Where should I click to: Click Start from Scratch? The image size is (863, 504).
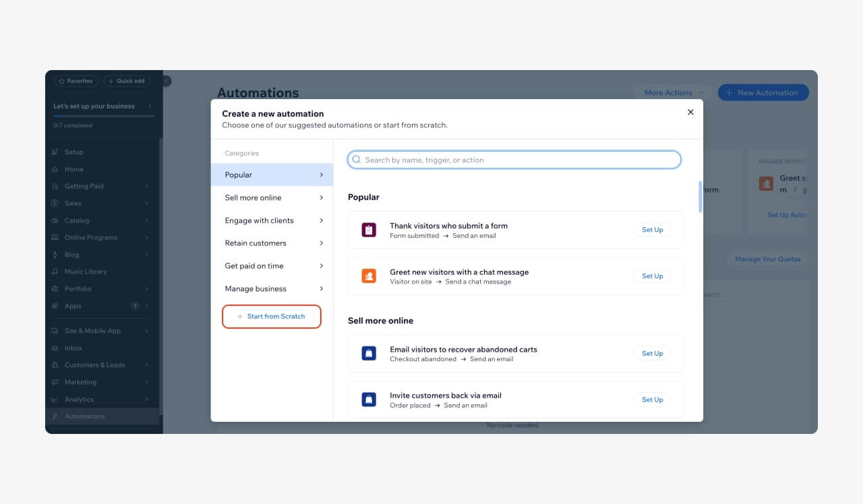click(x=272, y=316)
